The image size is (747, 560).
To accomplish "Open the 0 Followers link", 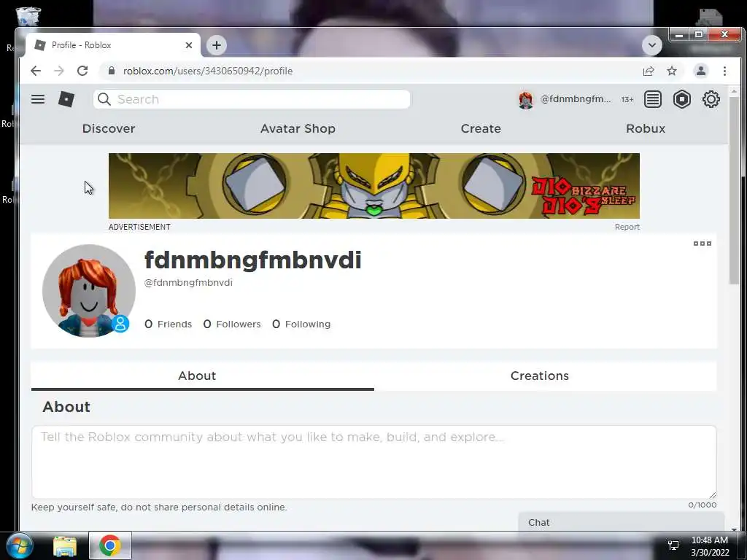I will pyautogui.click(x=232, y=324).
